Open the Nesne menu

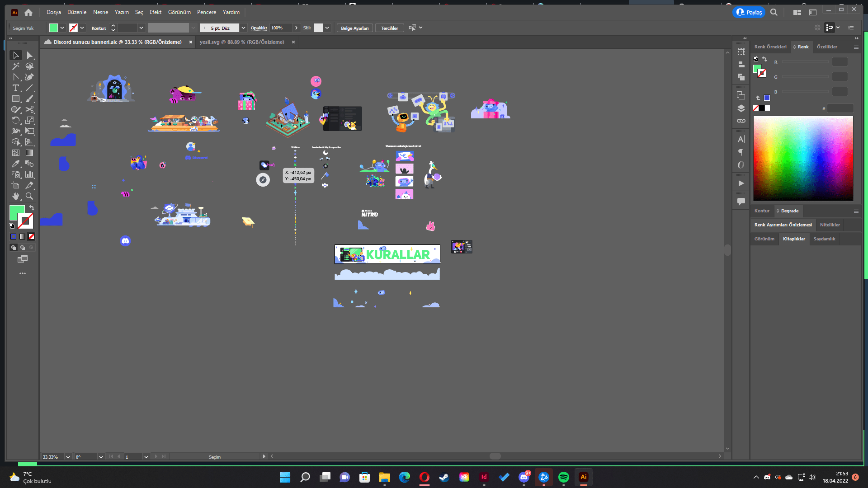(x=101, y=12)
